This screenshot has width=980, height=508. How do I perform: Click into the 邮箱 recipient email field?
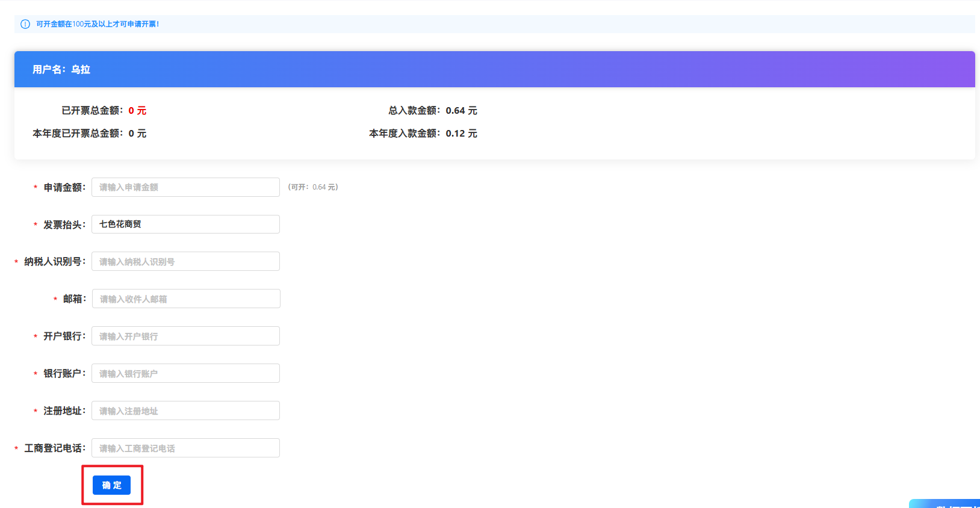pyautogui.click(x=185, y=299)
